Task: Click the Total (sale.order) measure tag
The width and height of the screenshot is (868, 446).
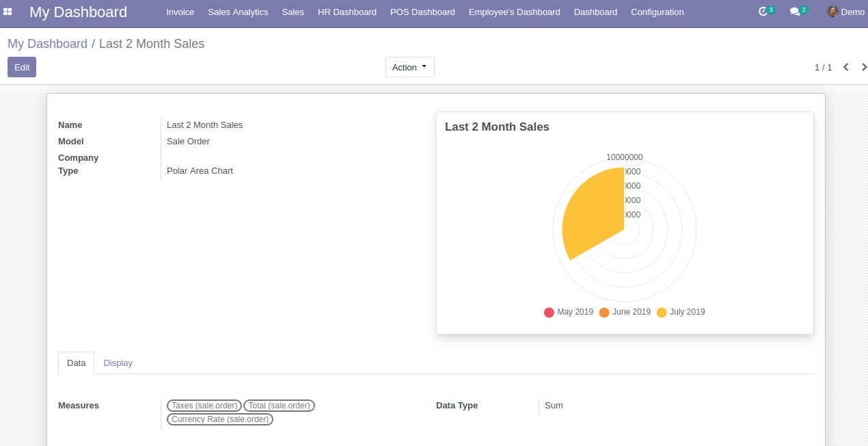Action: tap(279, 406)
